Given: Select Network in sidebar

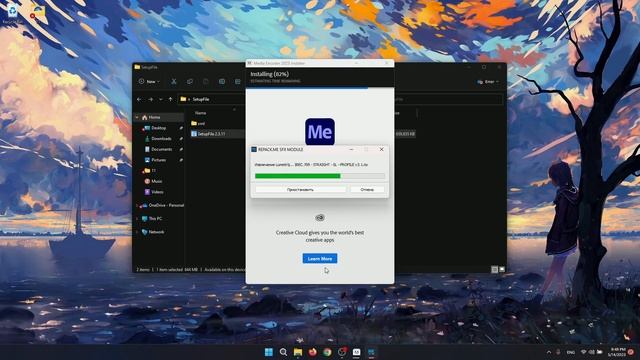Looking at the screenshot, I should click(156, 232).
